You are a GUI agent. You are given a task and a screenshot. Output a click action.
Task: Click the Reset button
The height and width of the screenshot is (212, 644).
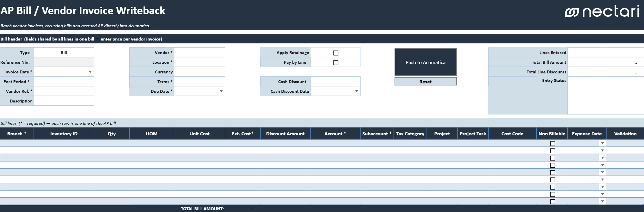click(426, 82)
